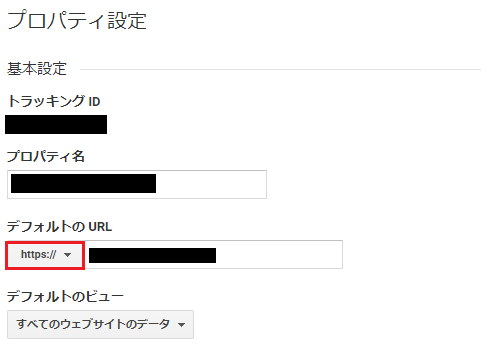Click blank space after redaction in プロパティ名 field
Viewport: 499px width, 364px height.
click(211, 184)
